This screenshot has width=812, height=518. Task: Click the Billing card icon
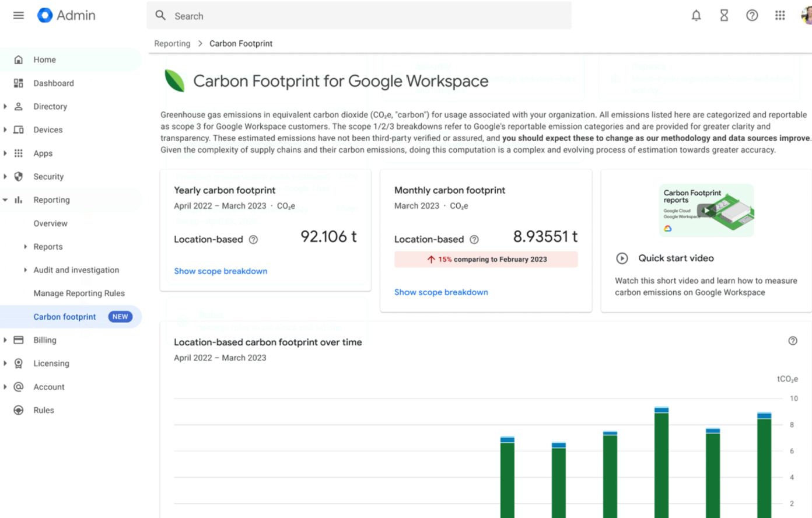(19, 339)
